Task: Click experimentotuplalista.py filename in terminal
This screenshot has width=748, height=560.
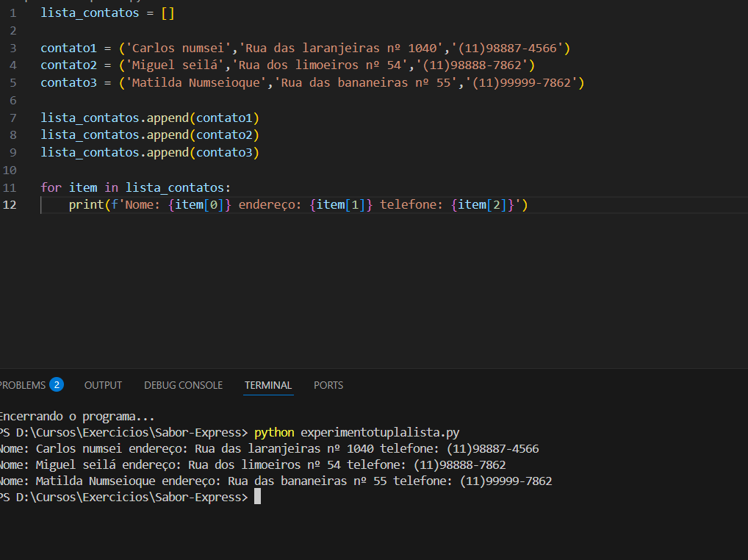Action: pyautogui.click(x=380, y=432)
